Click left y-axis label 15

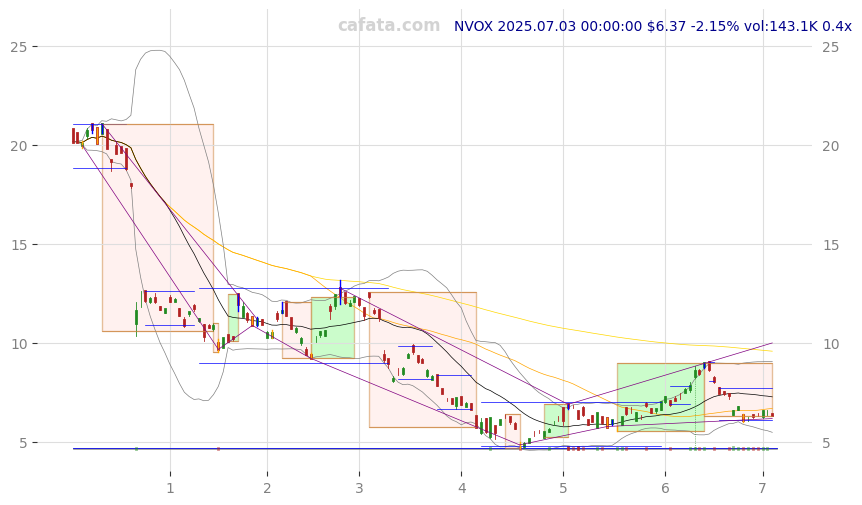point(19,245)
